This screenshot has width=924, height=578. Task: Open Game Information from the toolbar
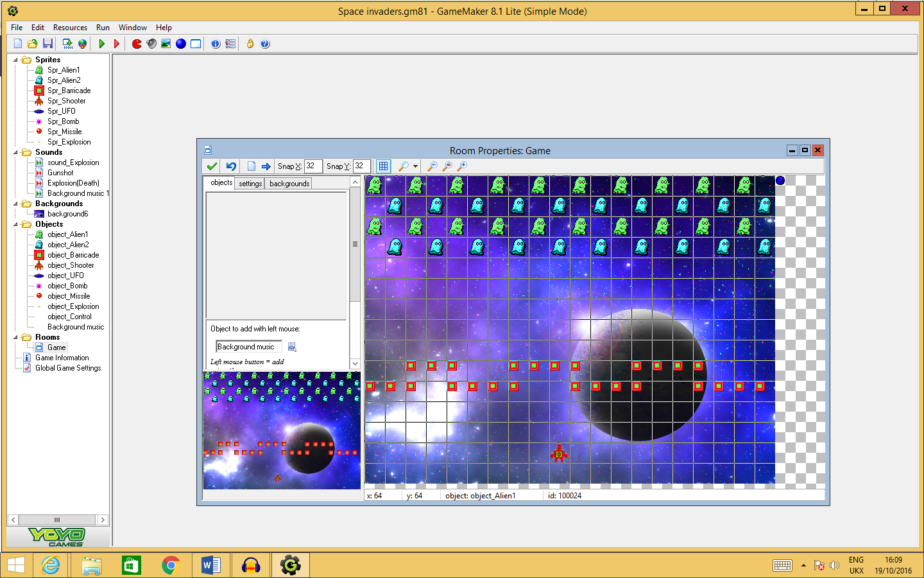pos(215,43)
